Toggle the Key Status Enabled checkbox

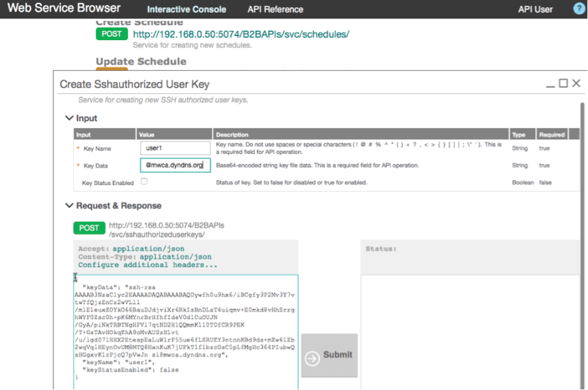pos(144,181)
